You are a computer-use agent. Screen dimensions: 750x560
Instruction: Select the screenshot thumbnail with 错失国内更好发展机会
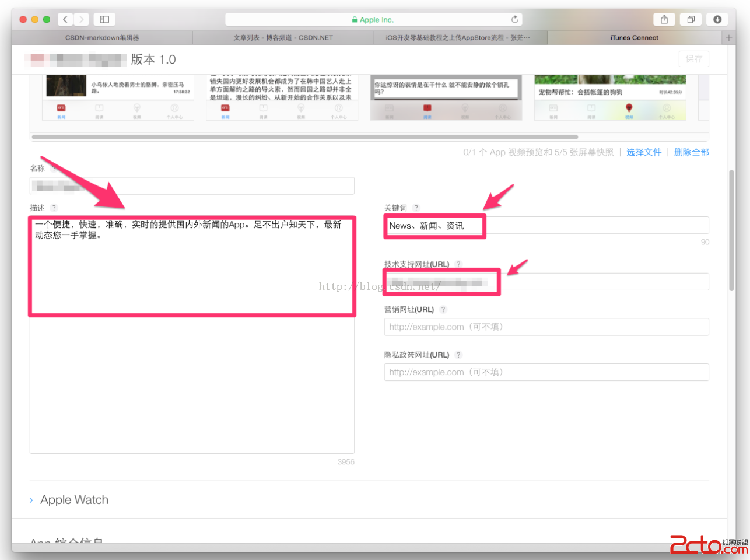pyautogui.click(x=282, y=97)
